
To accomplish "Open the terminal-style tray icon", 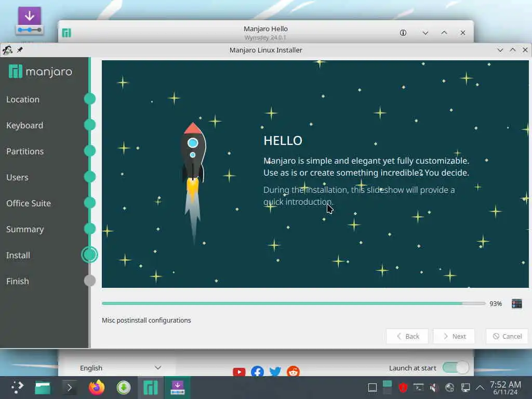I will point(418,388).
